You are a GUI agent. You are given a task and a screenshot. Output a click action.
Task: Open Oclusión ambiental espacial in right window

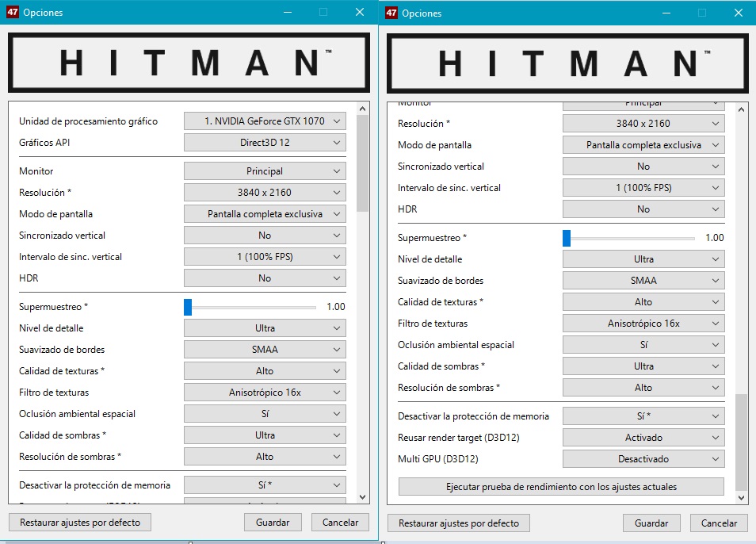[643, 345]
